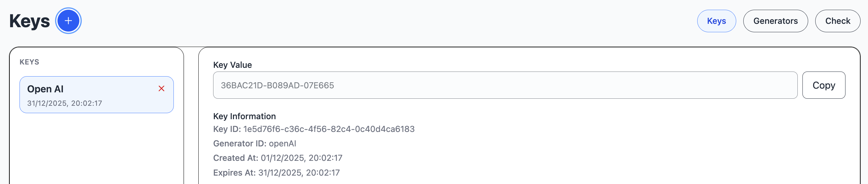Screen dimensions: 868x184
Task: Click the Key Value field label
Action: pyautogui.click(x=232, y=65)
